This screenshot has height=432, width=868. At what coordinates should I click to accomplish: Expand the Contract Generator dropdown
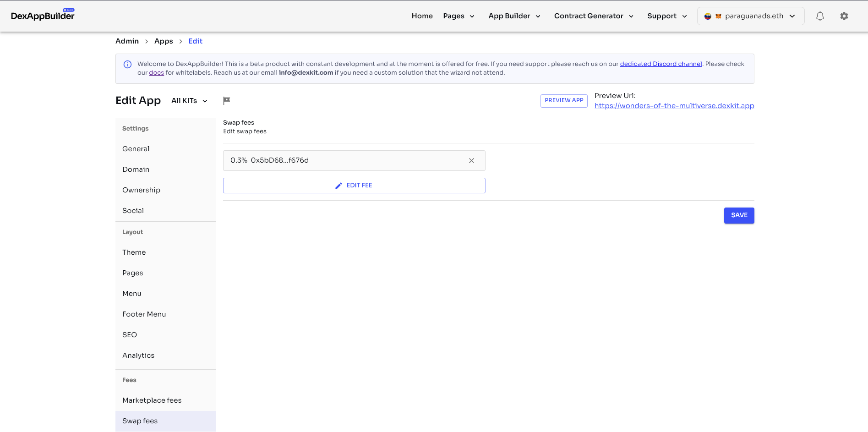tap(594, 16)
